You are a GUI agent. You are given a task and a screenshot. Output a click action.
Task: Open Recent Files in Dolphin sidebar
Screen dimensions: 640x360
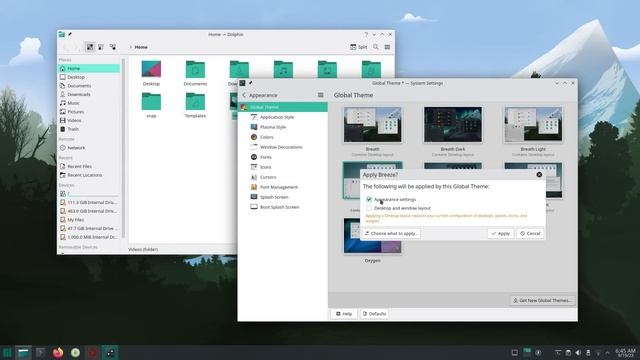coord(89,166)
